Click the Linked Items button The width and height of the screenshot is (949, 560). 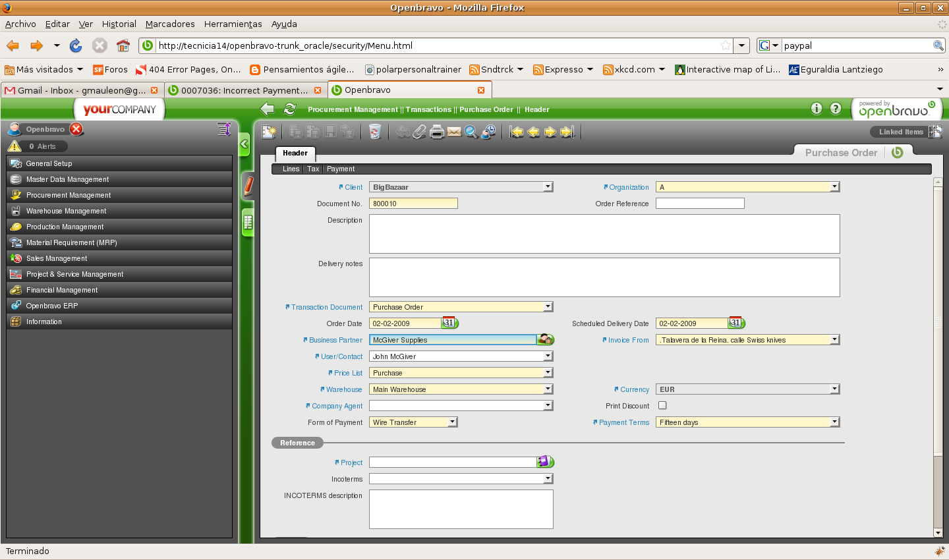point(901,132)
